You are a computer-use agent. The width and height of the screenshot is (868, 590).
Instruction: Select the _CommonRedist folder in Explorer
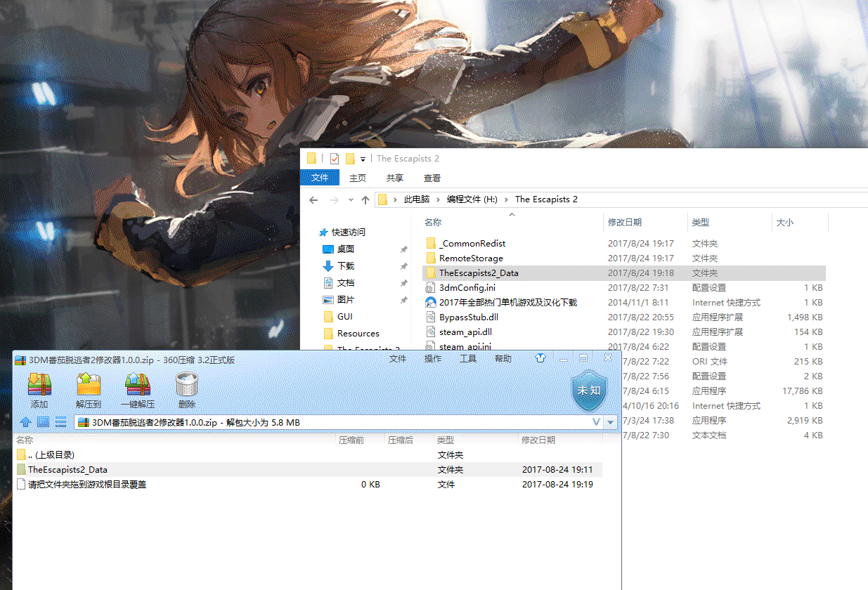point(623,243)
